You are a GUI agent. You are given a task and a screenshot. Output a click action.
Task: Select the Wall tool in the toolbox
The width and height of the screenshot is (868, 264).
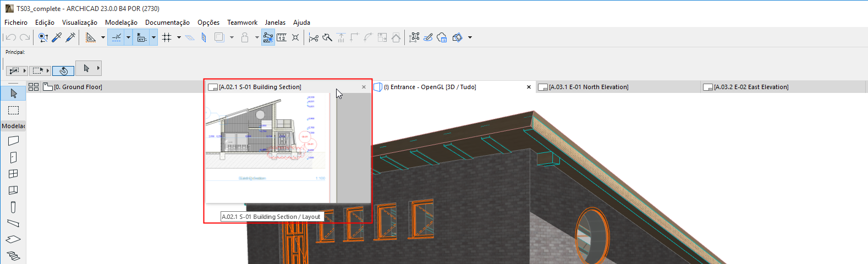tap(13, 141)
